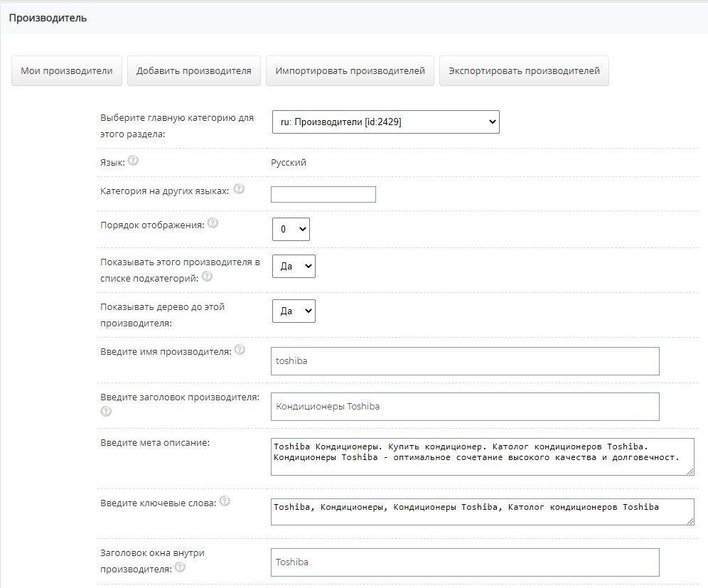Screen dimensions: 708x588
Task: Click Экспортировать производителей
Action: point(524,71)
